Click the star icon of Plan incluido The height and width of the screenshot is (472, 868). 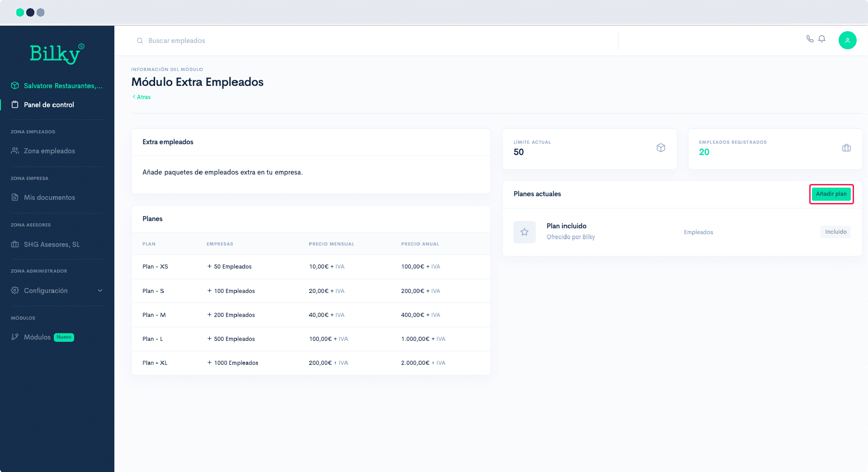tap(524, 232)
